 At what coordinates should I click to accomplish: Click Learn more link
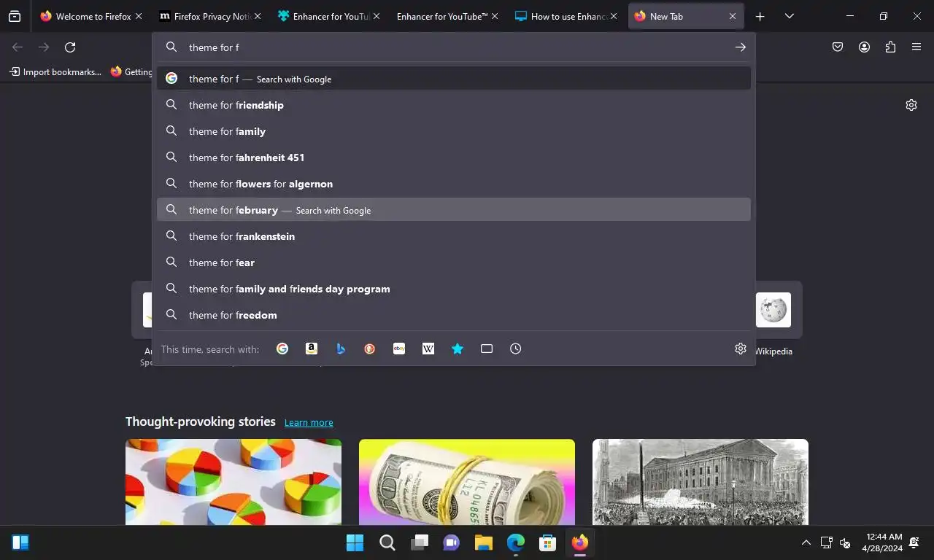tap(309, 422)
